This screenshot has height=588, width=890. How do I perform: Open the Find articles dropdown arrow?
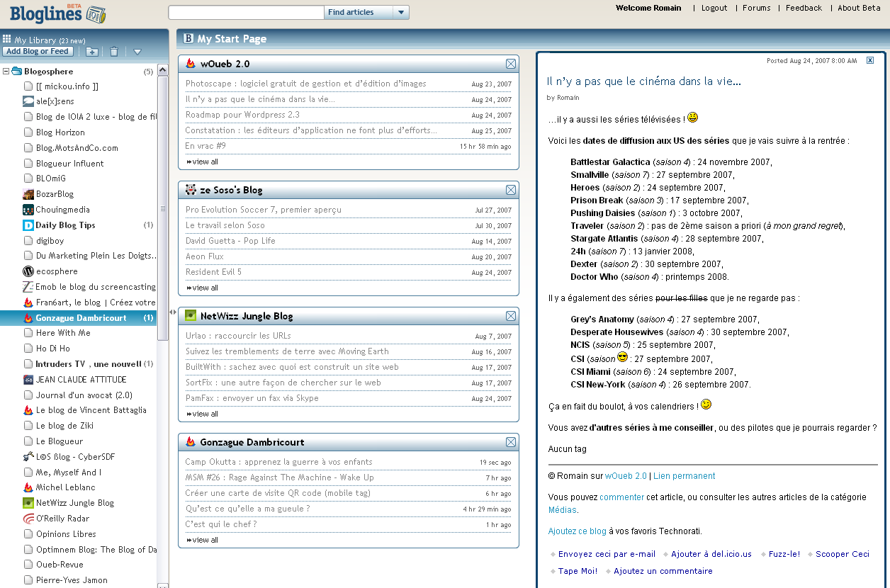(x=401, y=13)
